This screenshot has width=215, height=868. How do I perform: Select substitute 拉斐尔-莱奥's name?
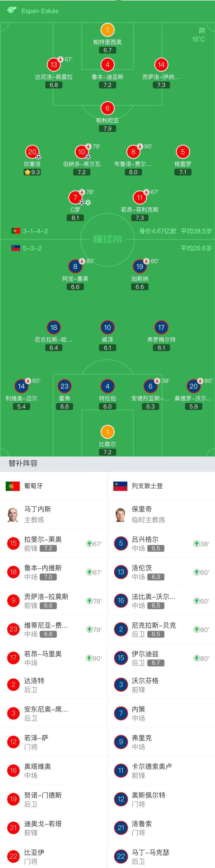43,539
